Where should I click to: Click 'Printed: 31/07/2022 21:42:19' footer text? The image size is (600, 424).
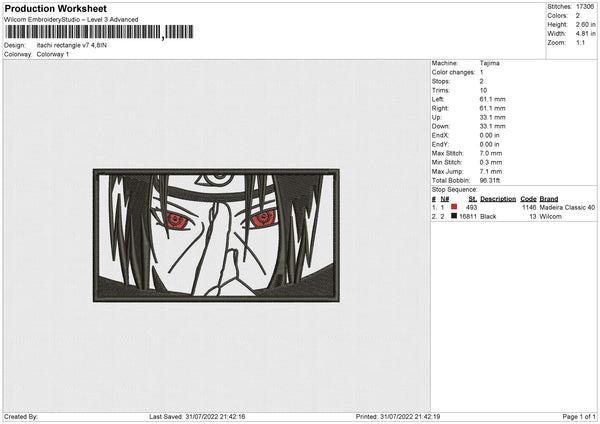click(x=398, y=417)
